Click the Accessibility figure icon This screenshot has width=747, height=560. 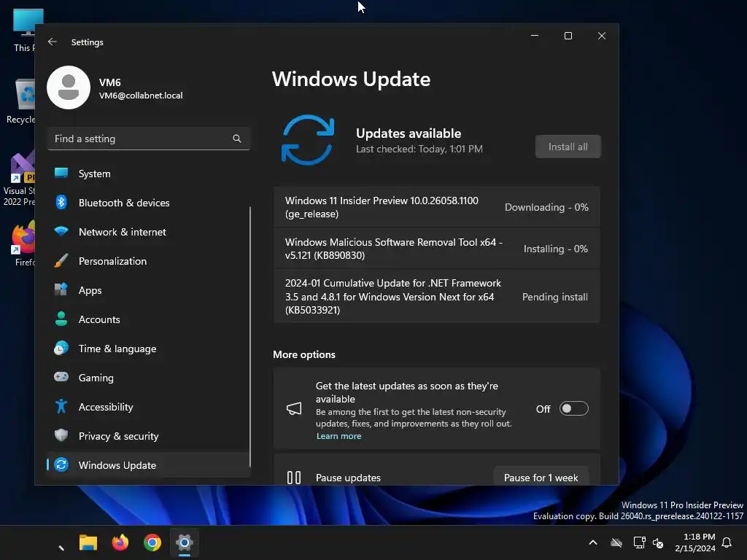pos(61,406)
